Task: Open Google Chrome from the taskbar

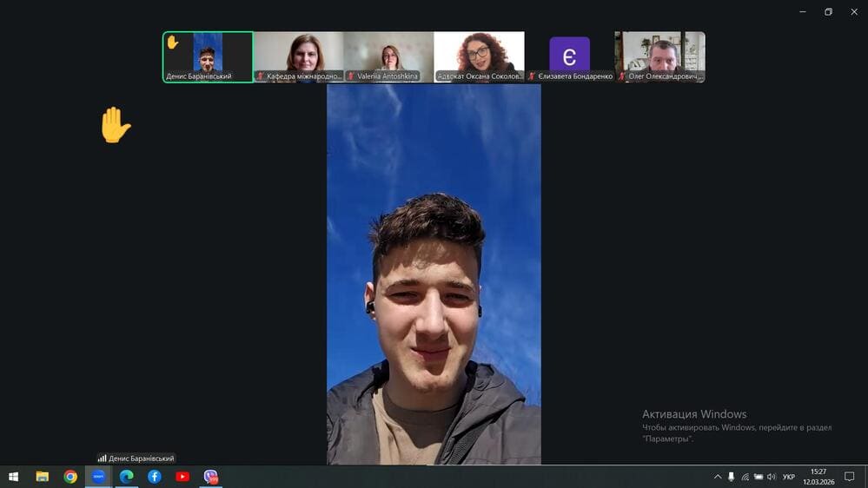Action: point(70,476)
